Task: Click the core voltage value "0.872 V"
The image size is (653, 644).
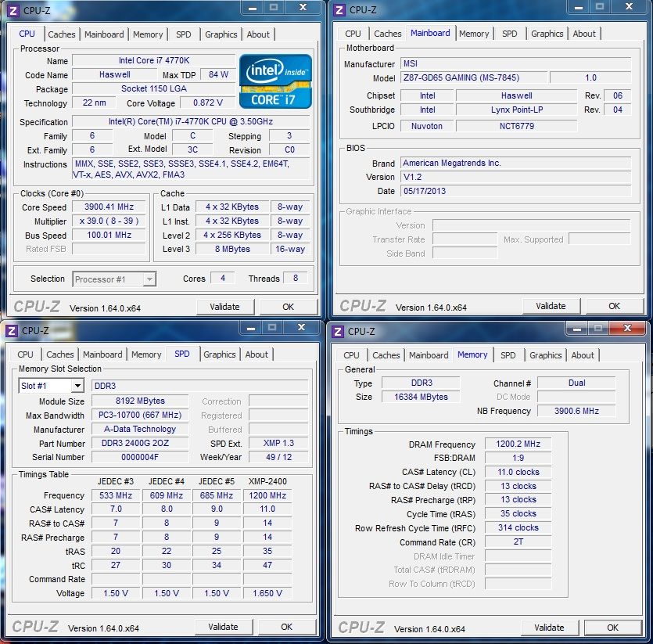Action: [208, 103]
